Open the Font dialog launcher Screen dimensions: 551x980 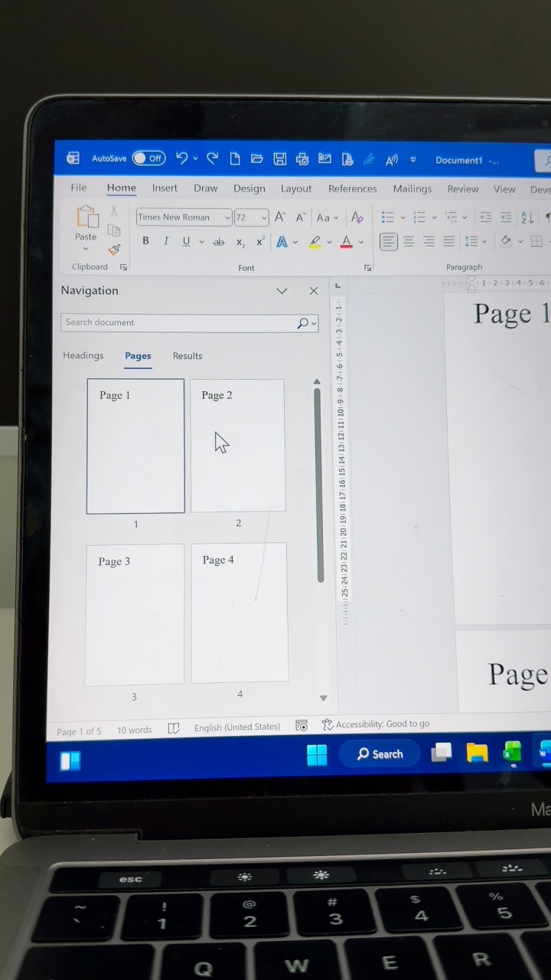point(367,268)
